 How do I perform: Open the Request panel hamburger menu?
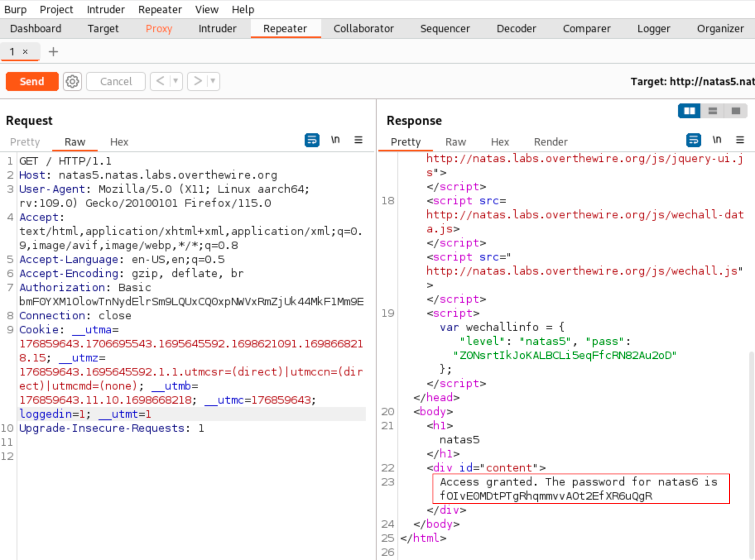tap(358, 140)
